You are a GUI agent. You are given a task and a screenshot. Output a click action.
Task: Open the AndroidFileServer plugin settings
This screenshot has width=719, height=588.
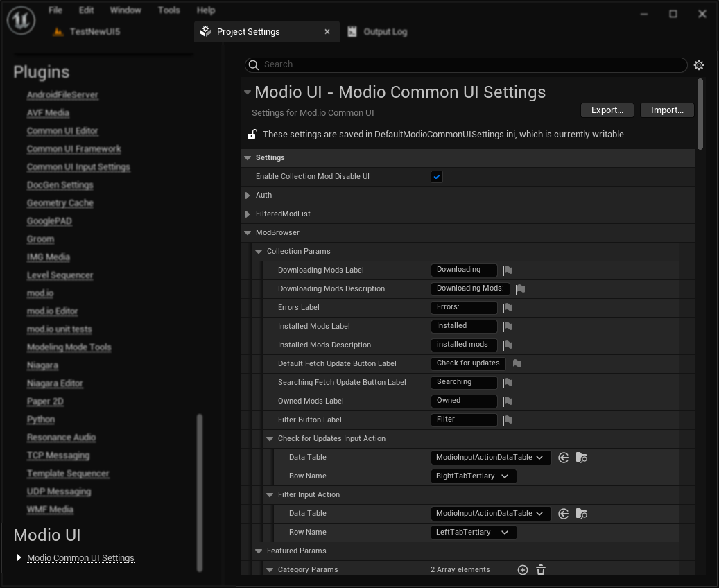62,95
